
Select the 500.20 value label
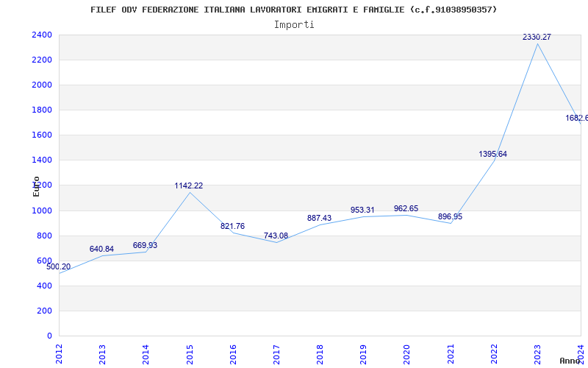coord(59,266)
